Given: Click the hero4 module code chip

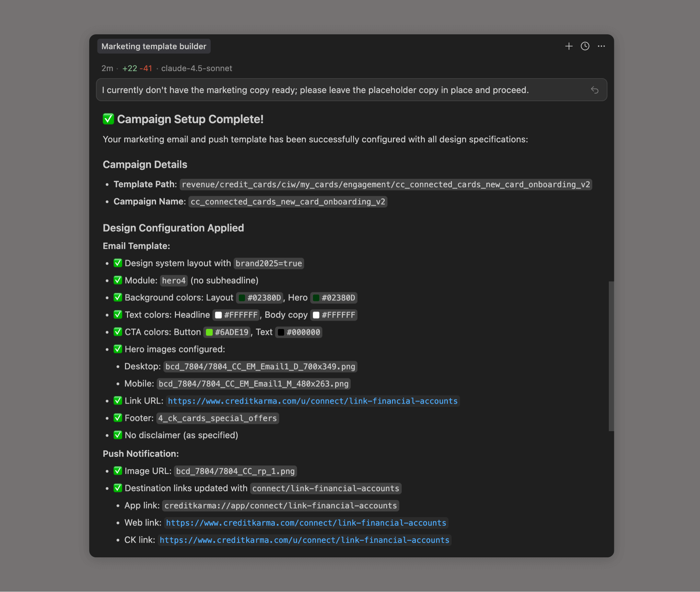Looking at the screenshot, I should (x=174, y=281).
